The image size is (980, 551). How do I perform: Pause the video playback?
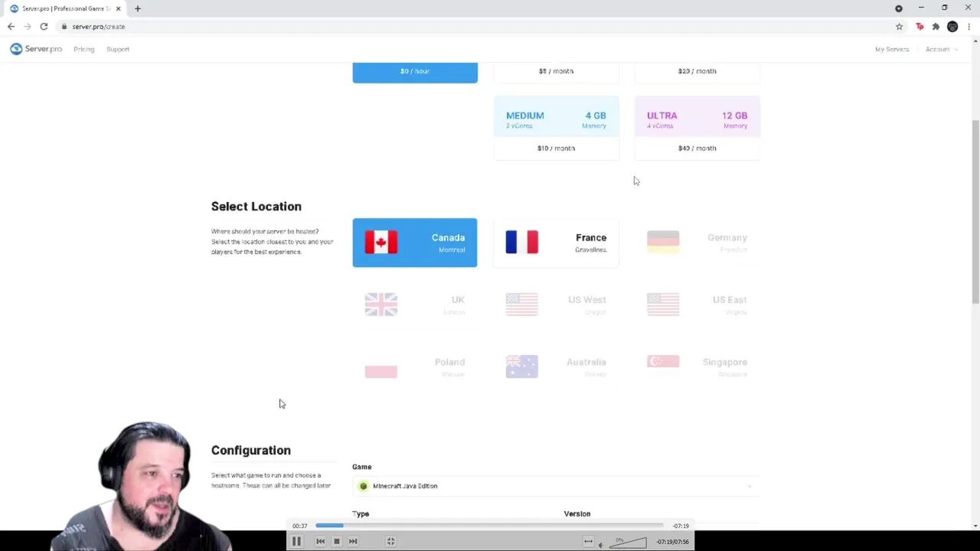click(x=296, y=541)
